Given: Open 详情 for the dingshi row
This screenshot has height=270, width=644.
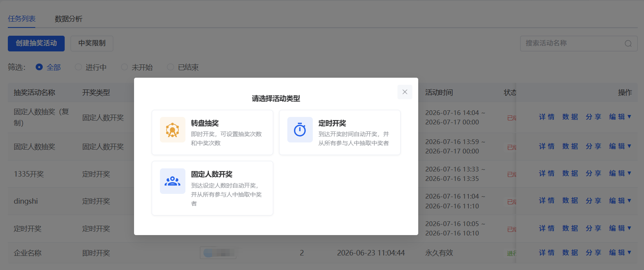Looking at the screenshot, I should tap(546, 201).
